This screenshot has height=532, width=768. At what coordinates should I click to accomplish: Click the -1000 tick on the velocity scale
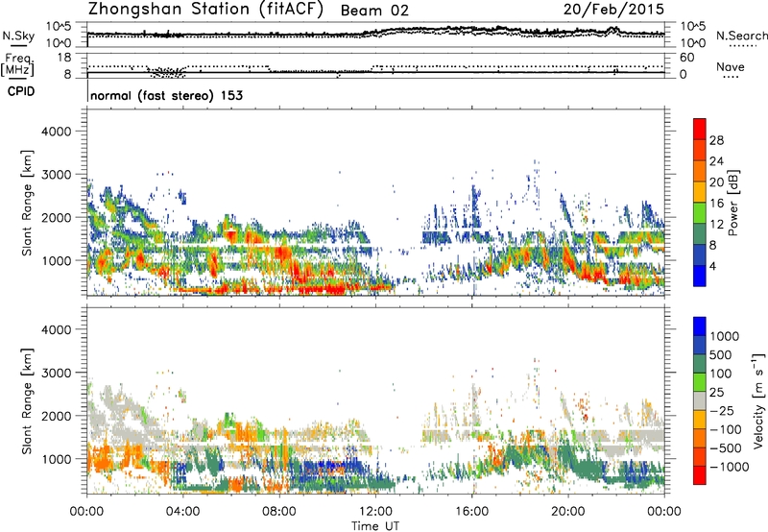(x=730, y=467)
